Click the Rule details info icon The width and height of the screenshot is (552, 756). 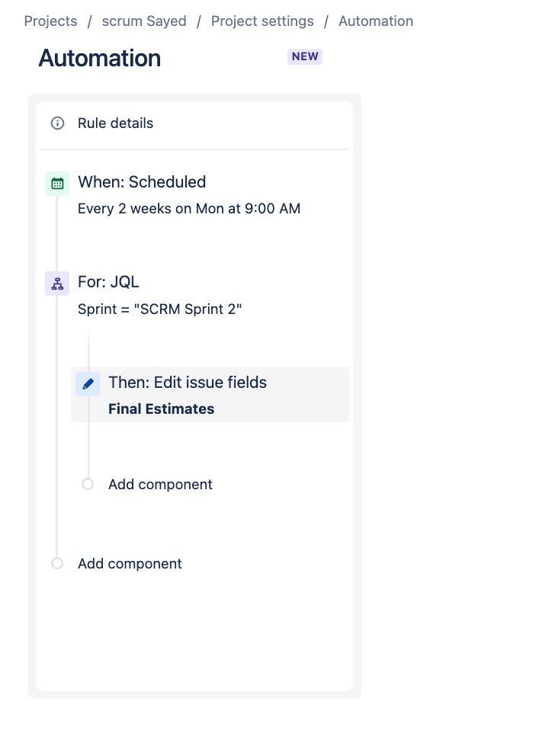(x=57, y=123)
